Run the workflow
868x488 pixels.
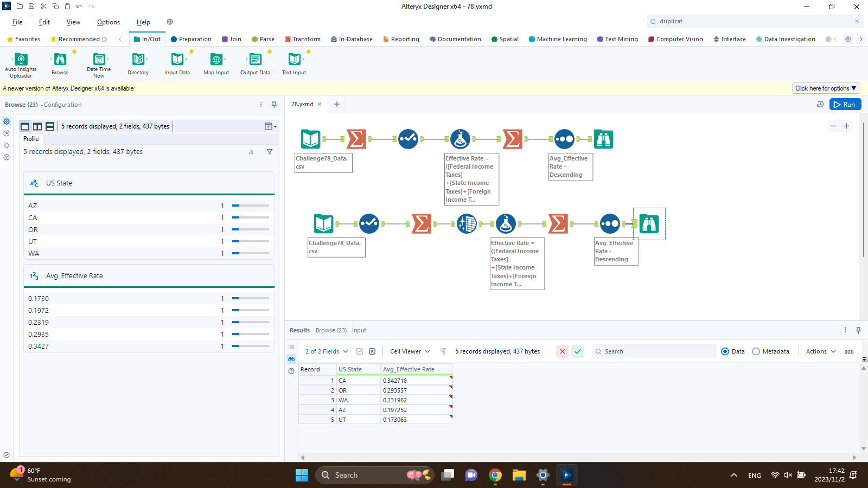pos(845,104)
